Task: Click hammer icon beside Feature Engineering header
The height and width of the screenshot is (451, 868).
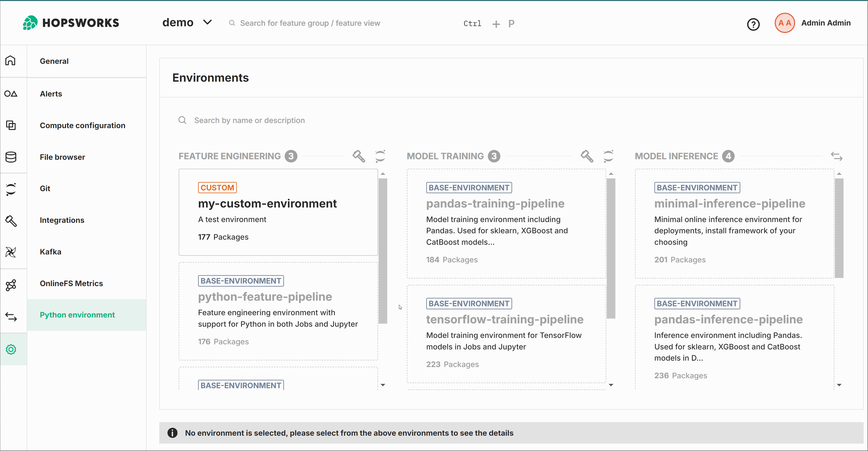Action: [x=358, y=156]
